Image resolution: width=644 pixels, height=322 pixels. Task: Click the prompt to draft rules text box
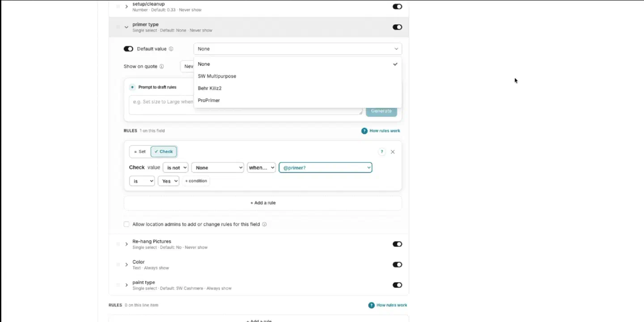click(246, 104)
